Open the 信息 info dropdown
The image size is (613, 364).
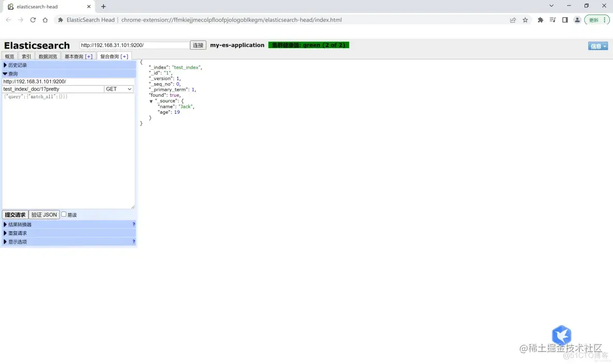pyautogui.click(x=598, y=46)
